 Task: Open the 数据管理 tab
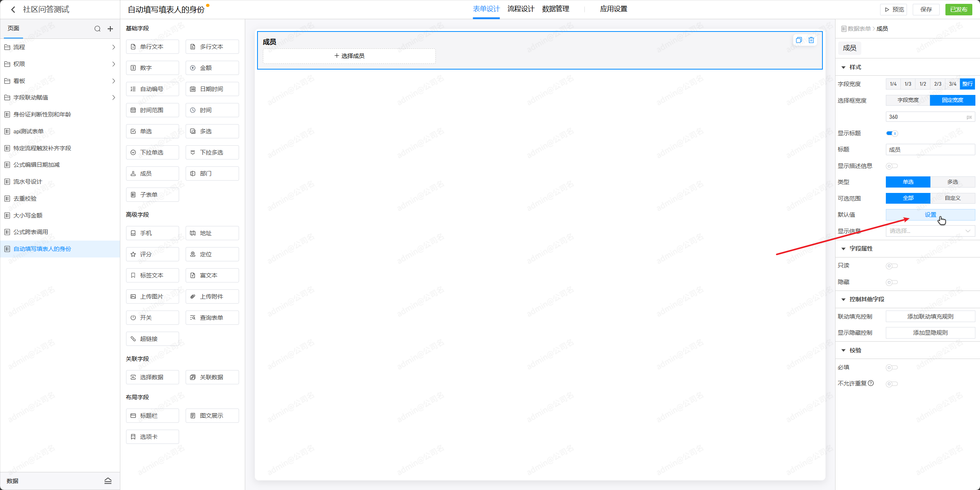[x=555, y=9]
